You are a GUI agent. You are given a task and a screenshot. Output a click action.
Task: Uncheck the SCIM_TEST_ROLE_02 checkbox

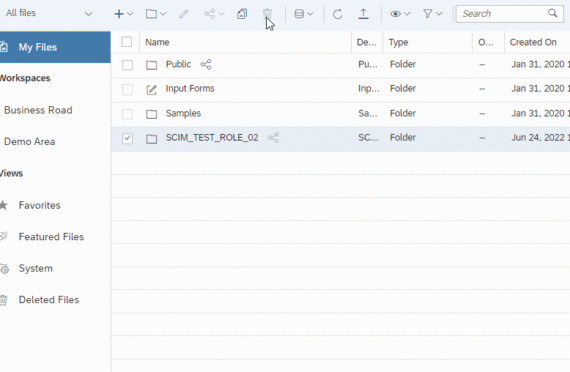(127, 138)
